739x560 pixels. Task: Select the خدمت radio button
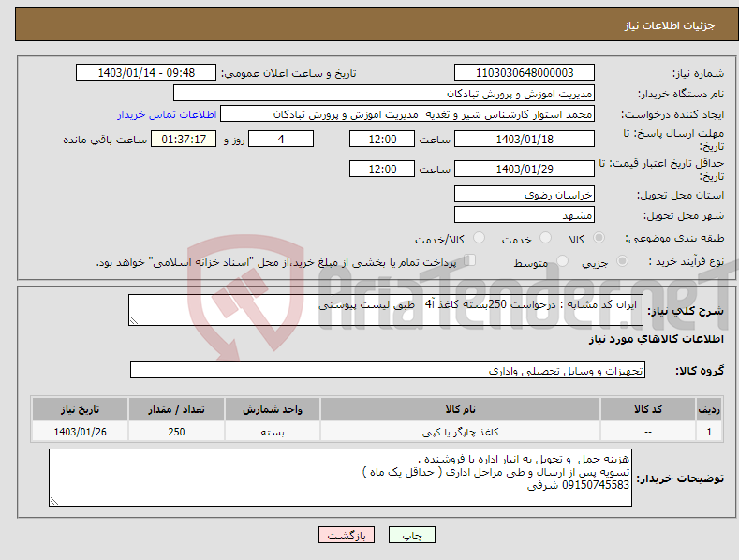545,238
